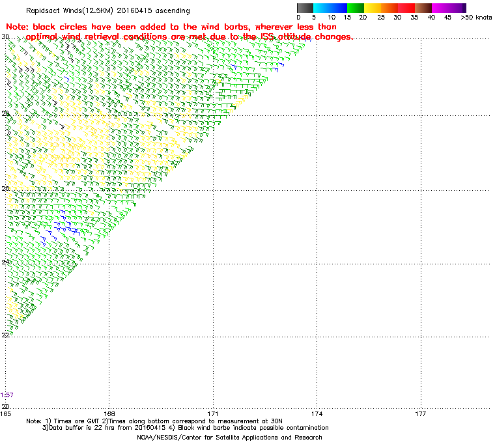This screenshot has width=495, height=448.
Task: Click the red 30-35 knots legend segment
Action: tap(406, 8)
